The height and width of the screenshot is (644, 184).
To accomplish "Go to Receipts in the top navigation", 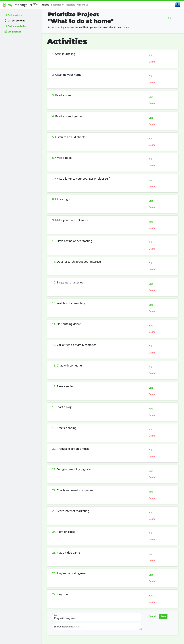I will (x=71, y=5).
